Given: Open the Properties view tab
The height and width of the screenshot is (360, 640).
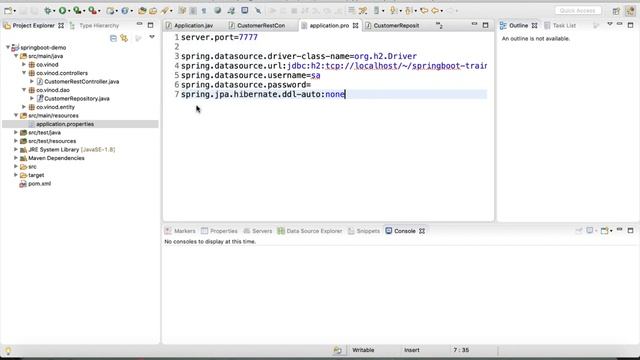Looking at the screenshot, I should tap(224, 231).
